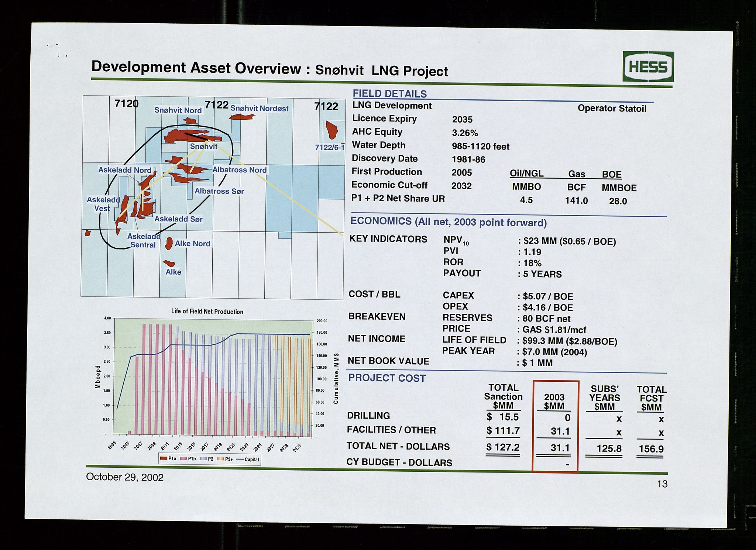Click the red Alke Nord field shape
756x550 pixels.
(x=168, y=243)
